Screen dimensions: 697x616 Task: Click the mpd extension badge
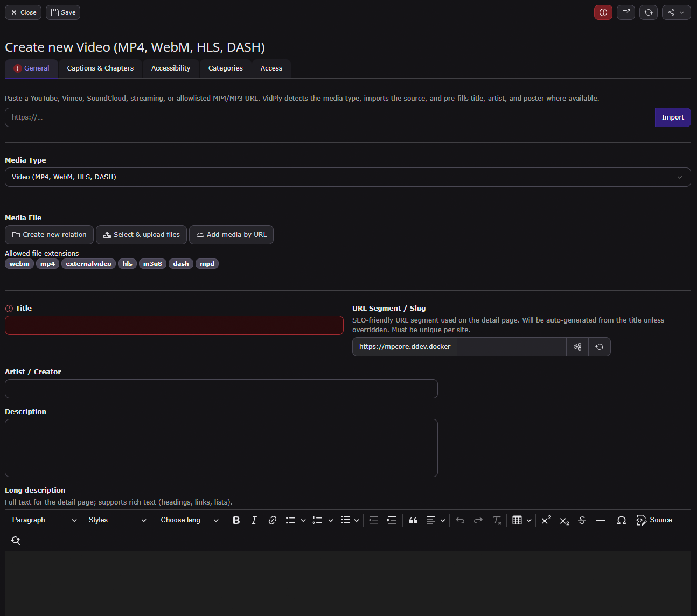click(207, 264)
